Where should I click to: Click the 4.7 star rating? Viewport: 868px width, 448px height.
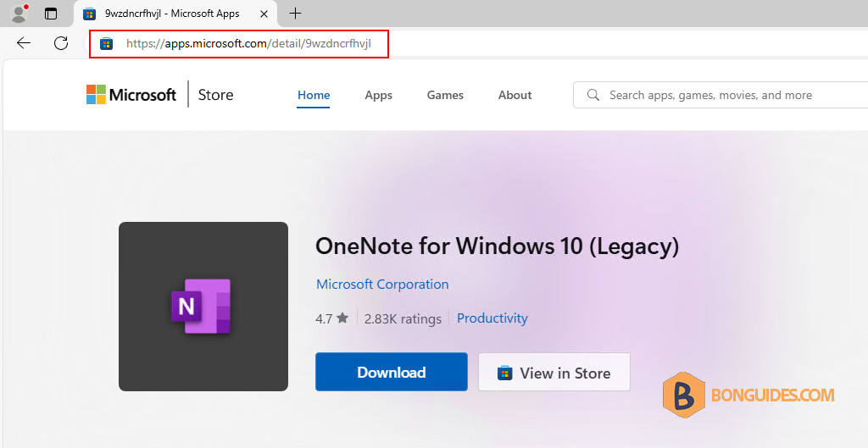tap(331, 318)
